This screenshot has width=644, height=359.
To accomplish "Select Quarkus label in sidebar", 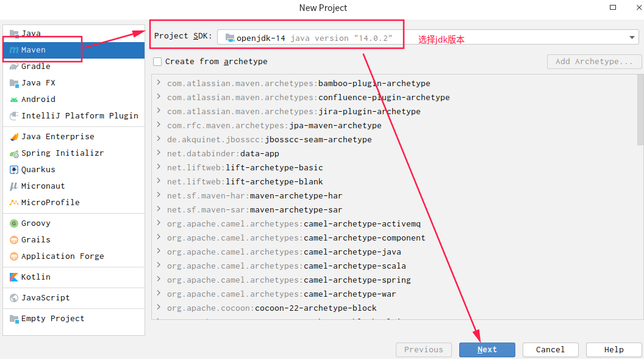I will (x=38, y=169).
